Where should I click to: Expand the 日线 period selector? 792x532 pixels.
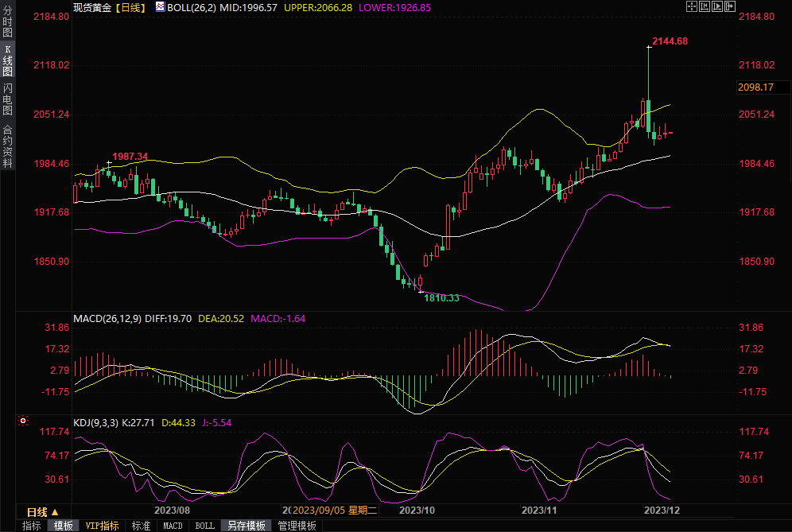42,511
